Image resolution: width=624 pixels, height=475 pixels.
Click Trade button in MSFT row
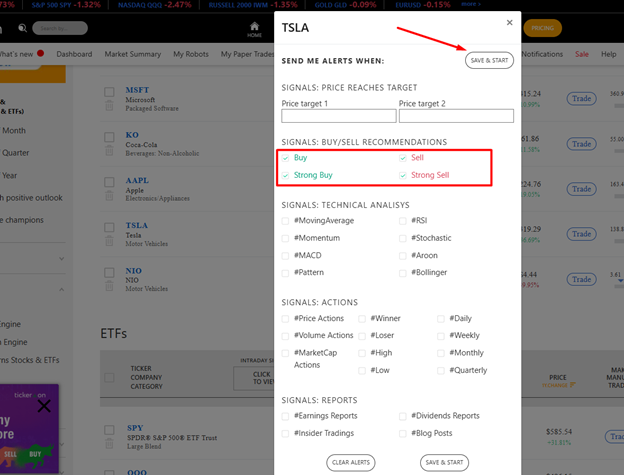click(581, 99)
